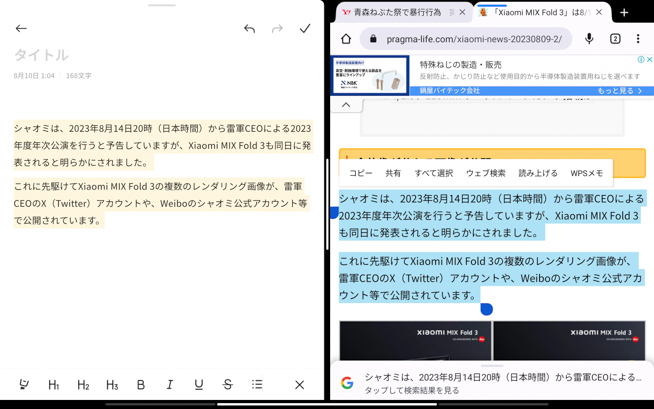Toggle strikethrough formatting
The width and height of the screenshot is (654, 409).
click(x=228, y=384)
